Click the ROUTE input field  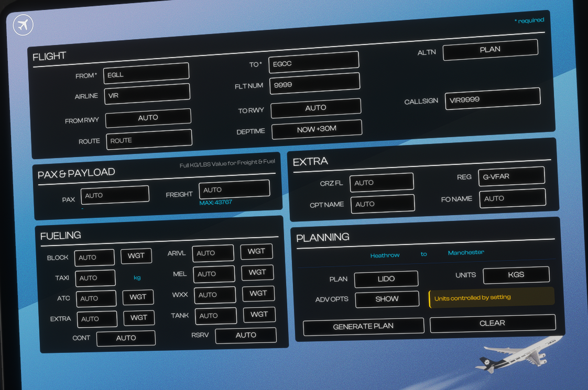(149, 140)
